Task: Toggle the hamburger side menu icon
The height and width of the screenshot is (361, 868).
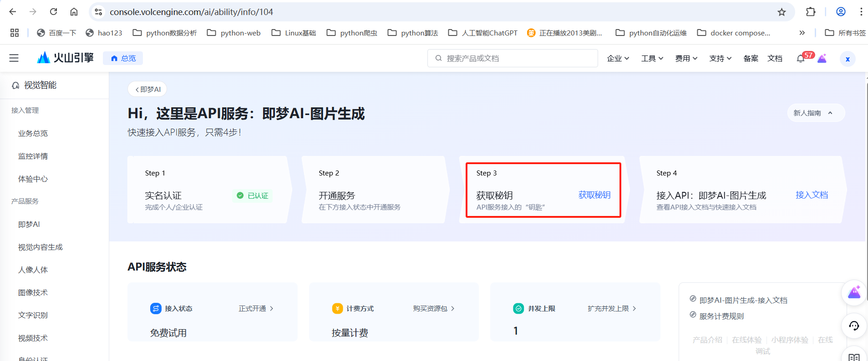Action: coord(14,58)
